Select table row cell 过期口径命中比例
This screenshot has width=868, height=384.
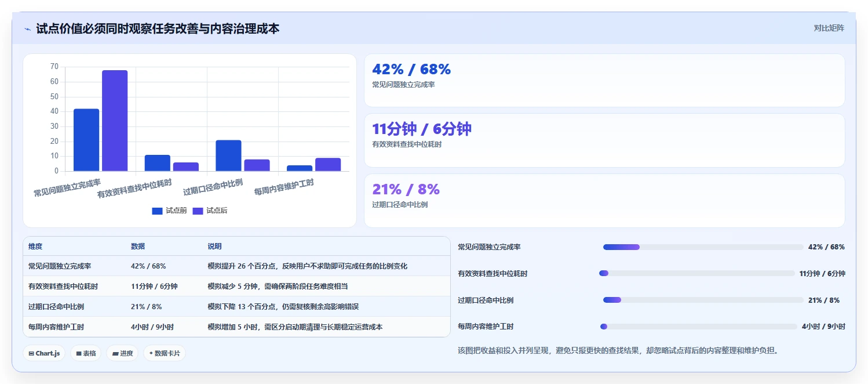click(x=56, y=307)
